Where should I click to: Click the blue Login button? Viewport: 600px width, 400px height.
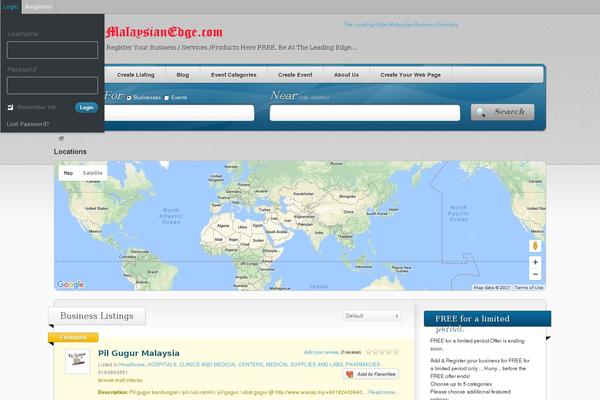tap(86, 108)
